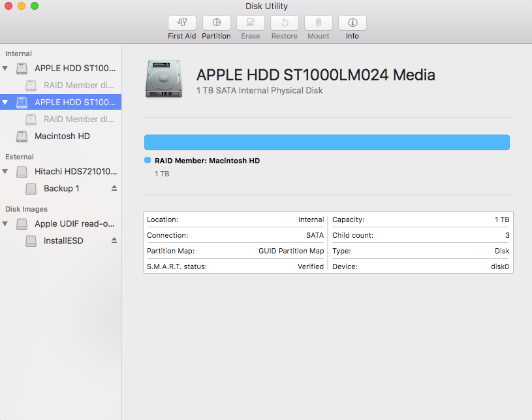The width and height of the screenshot is (532, 420).
Task: Collapse the selected APPLE HDD disclosure triangle
Action: pyautogui.click(x=6, y=102)
